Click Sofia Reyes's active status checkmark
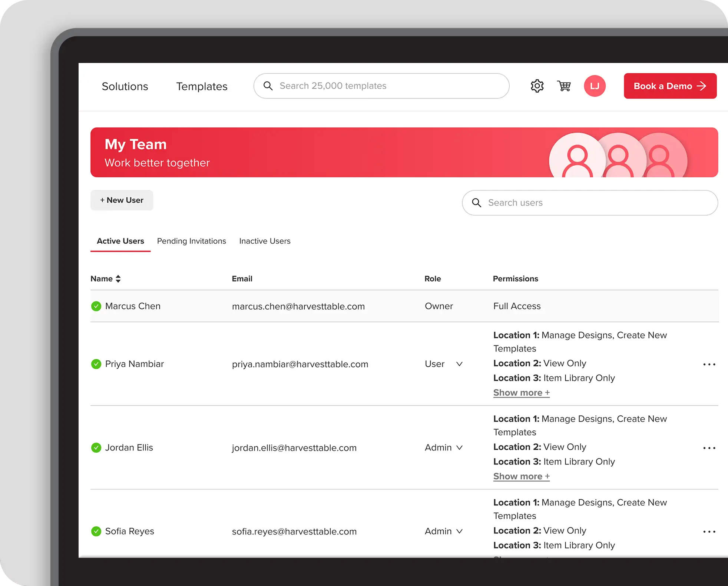This screenshot has width=728, height=586. (96, 531)
